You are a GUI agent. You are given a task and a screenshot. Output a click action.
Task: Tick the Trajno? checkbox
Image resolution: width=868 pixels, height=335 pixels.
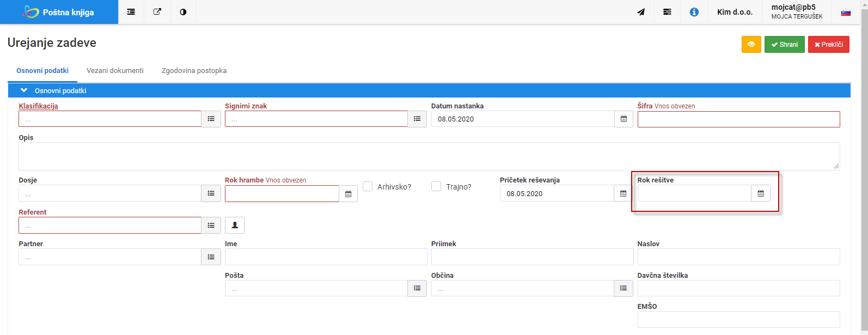(436, 186)
